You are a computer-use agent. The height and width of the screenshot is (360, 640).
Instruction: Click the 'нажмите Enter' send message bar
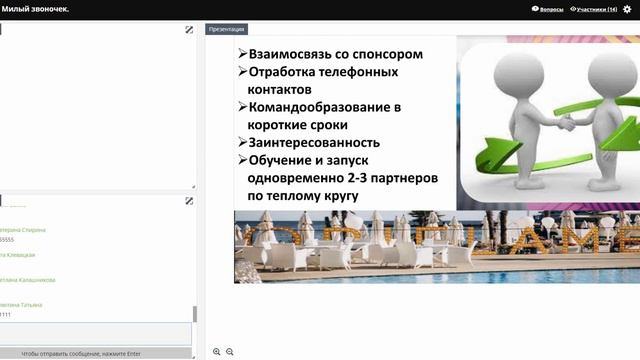pyautogui.click(x=96, y=354)
